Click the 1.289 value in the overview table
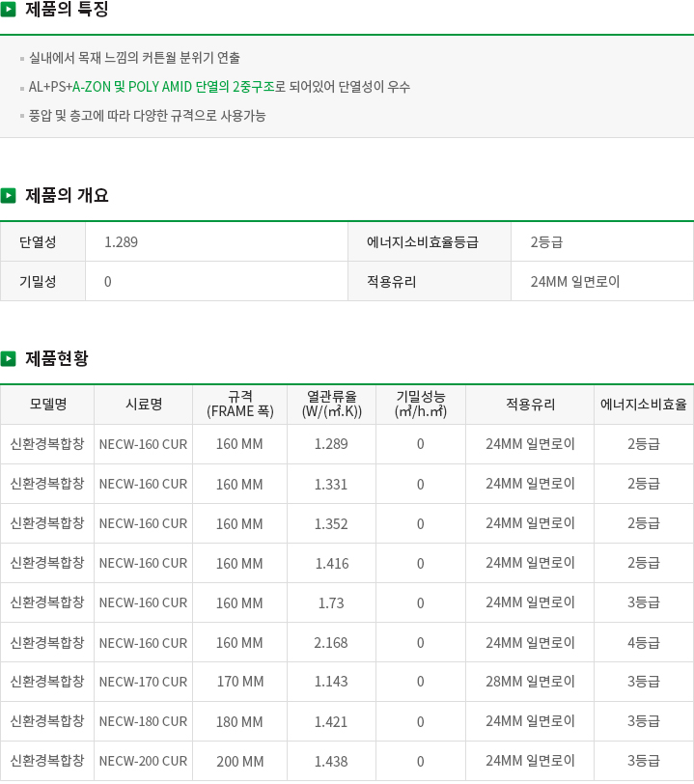Image resolution: width=694 pixels, height=784 pixels. point(121,242)
